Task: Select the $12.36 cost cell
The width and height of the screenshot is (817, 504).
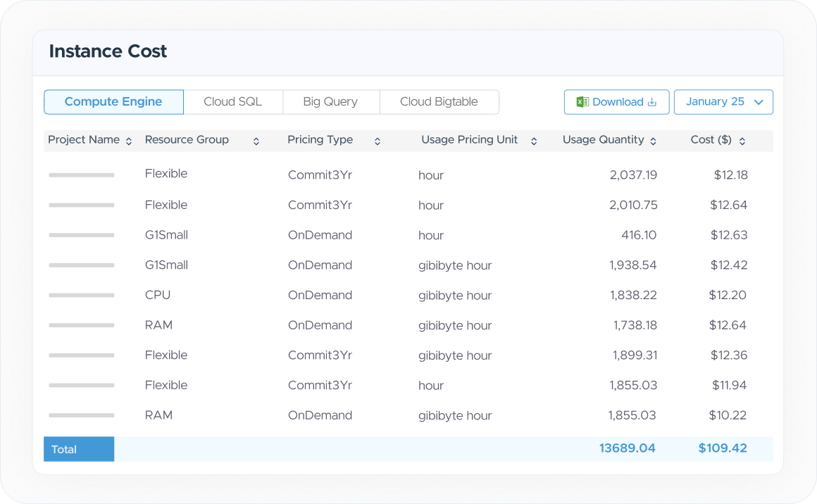Action: coord(729,355)
